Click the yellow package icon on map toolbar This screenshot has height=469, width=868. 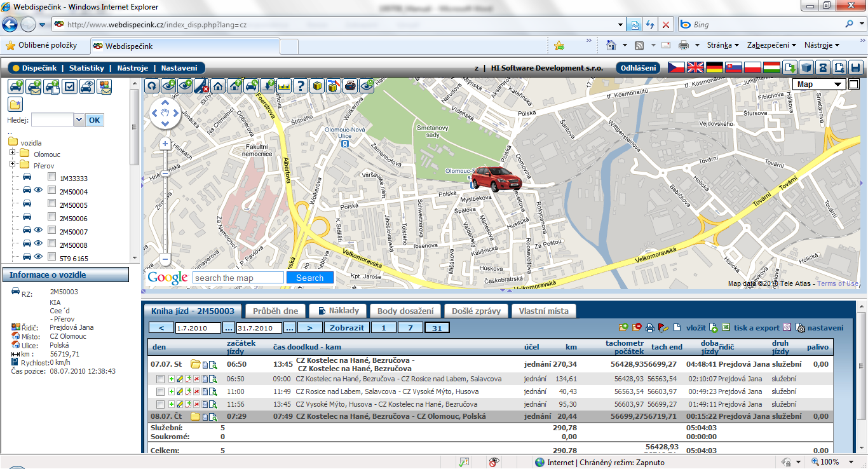[317, 86]
